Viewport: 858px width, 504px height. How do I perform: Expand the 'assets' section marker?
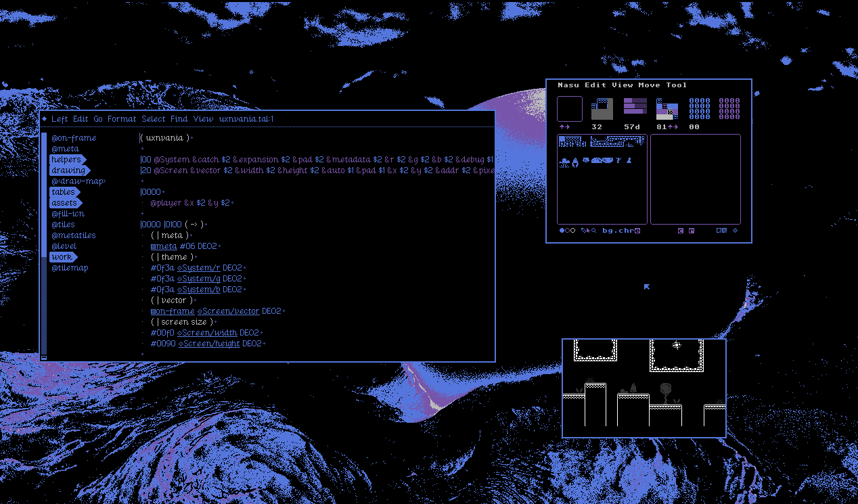point(65,203)
